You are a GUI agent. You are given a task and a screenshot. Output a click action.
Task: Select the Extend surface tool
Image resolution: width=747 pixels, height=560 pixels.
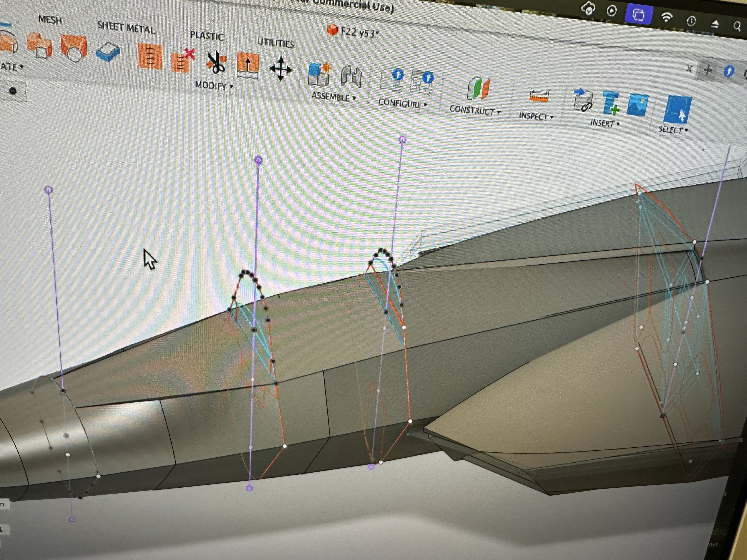[248, 65]
